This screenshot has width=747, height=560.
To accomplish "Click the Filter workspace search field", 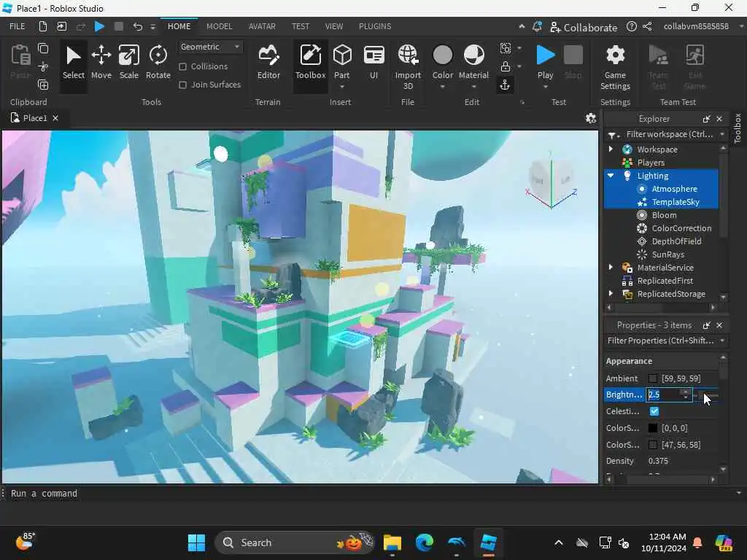I will pos(670,134).
